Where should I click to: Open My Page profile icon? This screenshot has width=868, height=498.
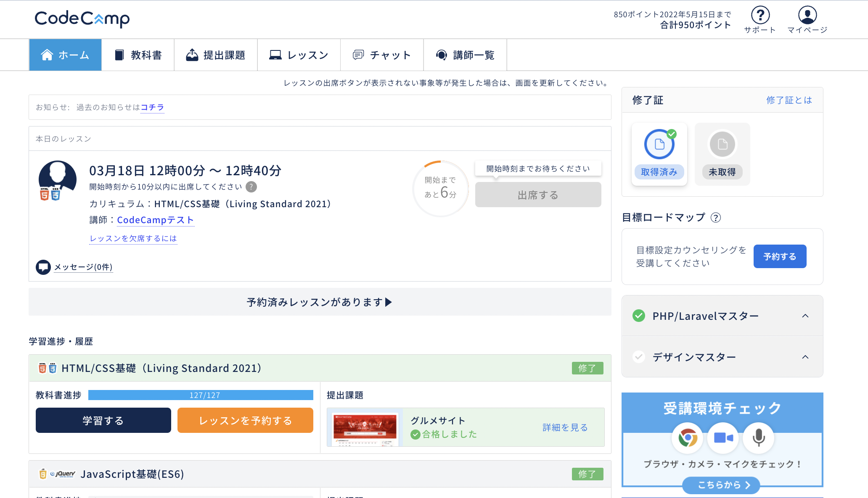tap(807, 15)
